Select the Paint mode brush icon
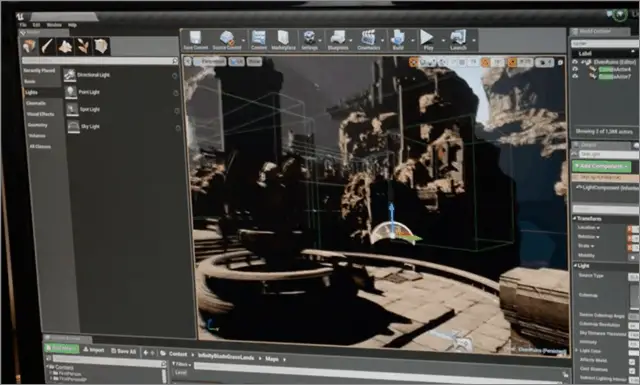 pos(47,46)
